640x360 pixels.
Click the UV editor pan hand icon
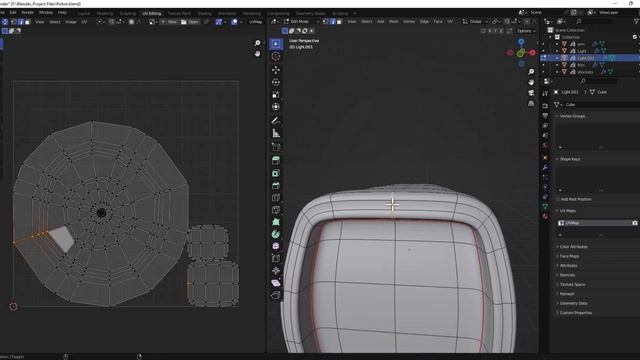click(257, 53)
